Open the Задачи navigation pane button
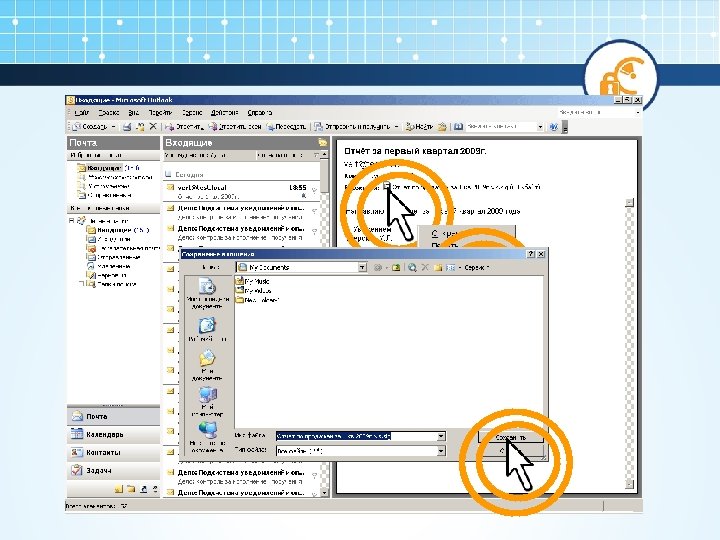 (113, 471)
